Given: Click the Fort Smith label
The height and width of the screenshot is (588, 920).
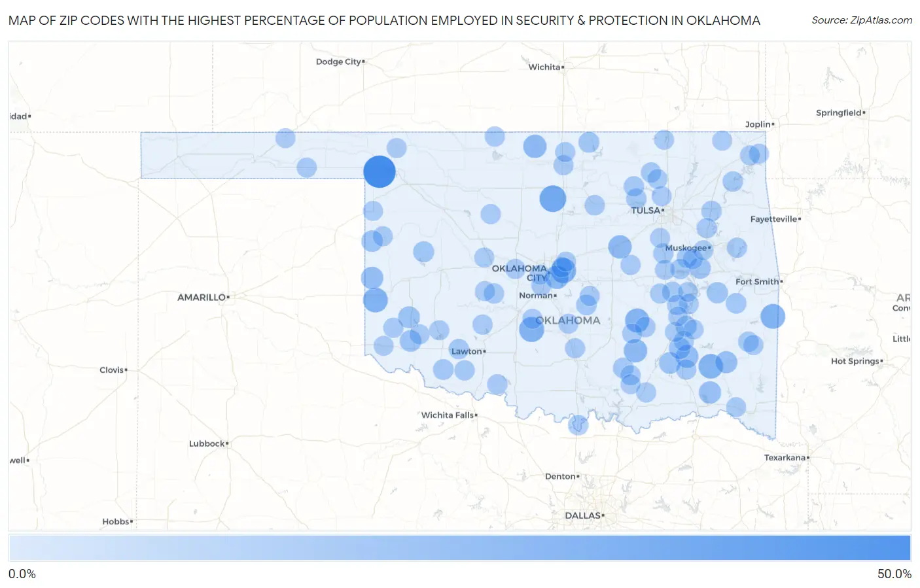Looking at the screenshot, I should [x=759, y=281].
